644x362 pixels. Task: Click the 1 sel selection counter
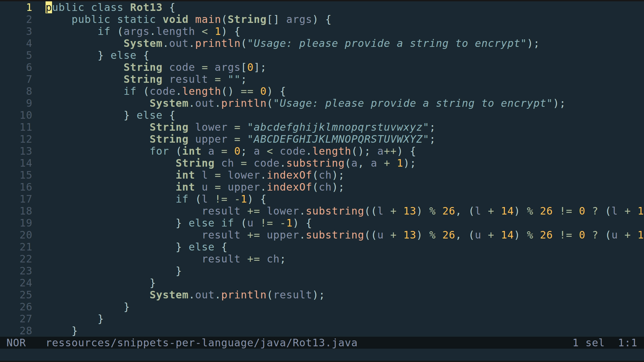[x=588, y=343]
